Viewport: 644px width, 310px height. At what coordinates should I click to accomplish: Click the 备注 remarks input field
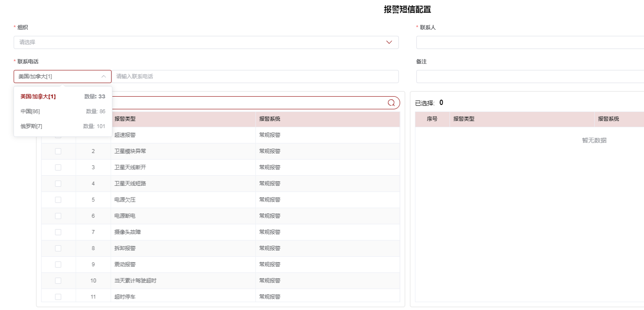529,77
